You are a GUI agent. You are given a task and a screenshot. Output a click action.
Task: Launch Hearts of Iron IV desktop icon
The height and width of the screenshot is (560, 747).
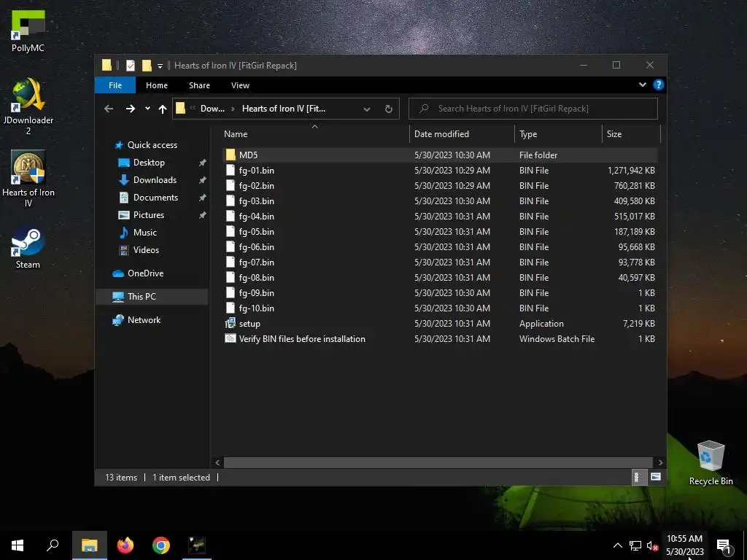tap(28, 179)
